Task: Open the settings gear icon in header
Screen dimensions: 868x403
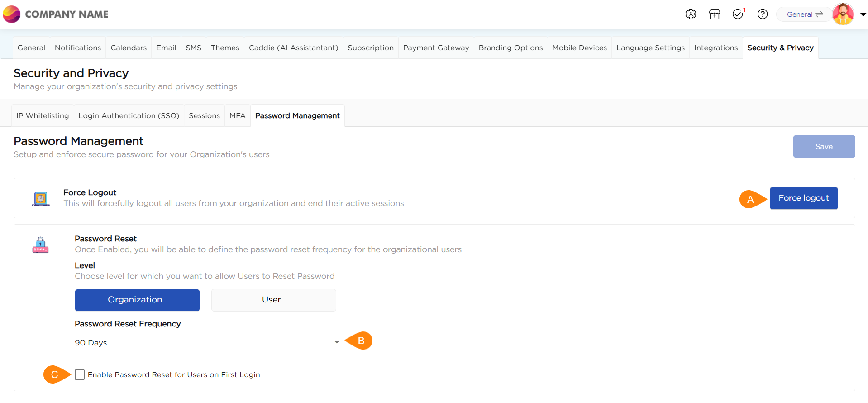Action: coord(691,14)
